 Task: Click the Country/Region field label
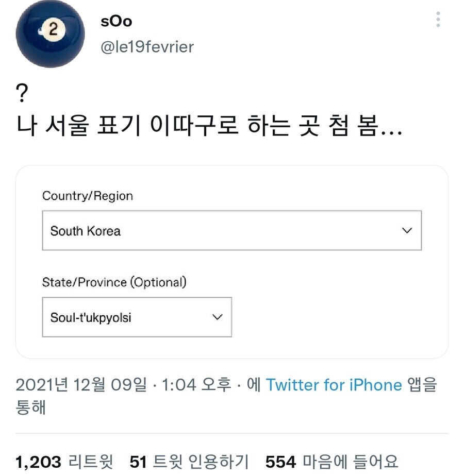pyautogui.click(x=88, y=196)
